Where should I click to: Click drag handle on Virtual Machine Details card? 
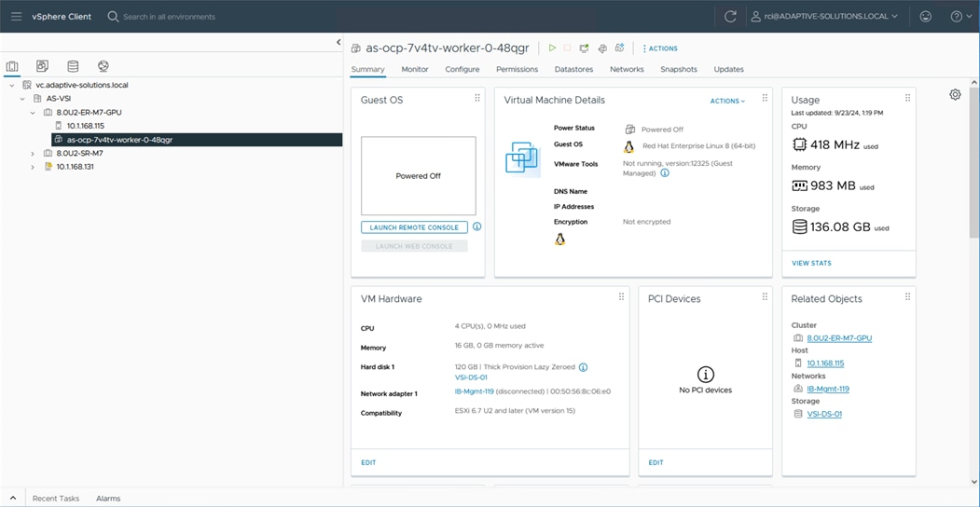(x=765, y=98)
